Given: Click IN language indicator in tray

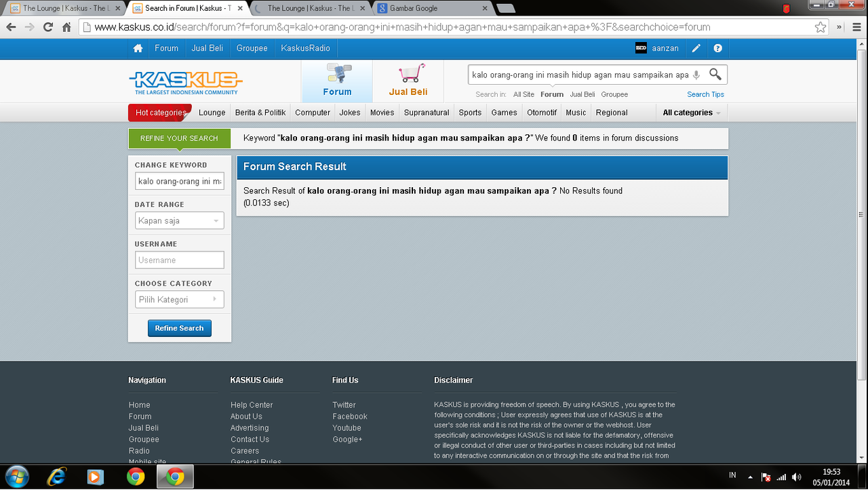Looking at the screenshot, I should (732, 475).
